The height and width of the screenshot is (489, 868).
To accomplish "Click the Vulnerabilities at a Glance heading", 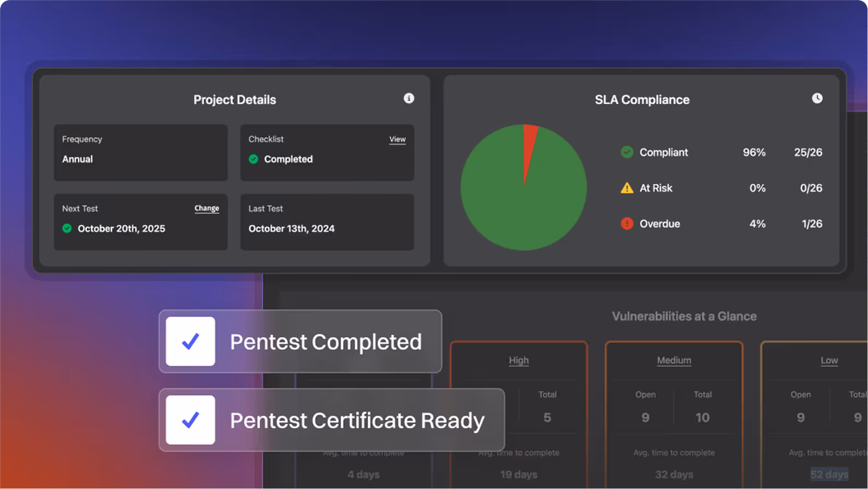I will tap(684, 317).
